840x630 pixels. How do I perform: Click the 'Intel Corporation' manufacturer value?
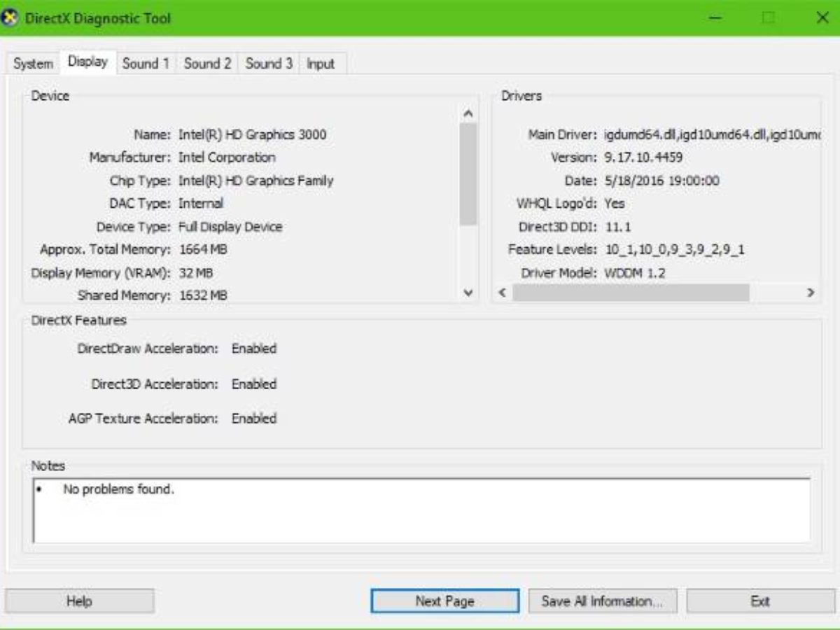[227, 157]
